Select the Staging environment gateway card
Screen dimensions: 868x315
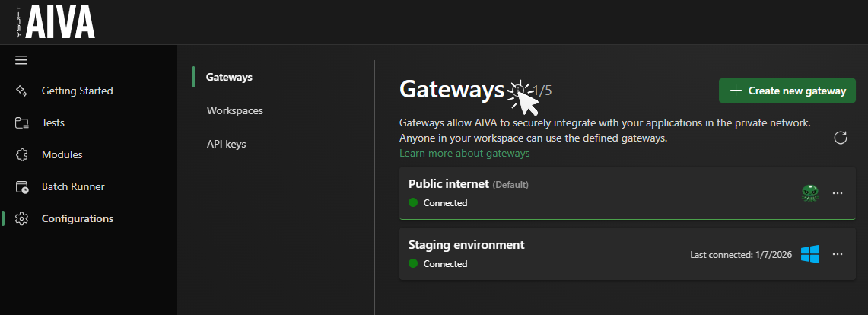click(627, 254)
